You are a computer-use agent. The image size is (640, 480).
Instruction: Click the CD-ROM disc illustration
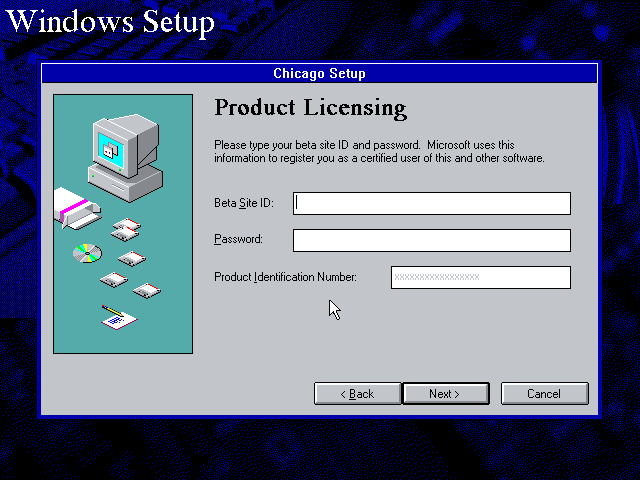(87, 253)
